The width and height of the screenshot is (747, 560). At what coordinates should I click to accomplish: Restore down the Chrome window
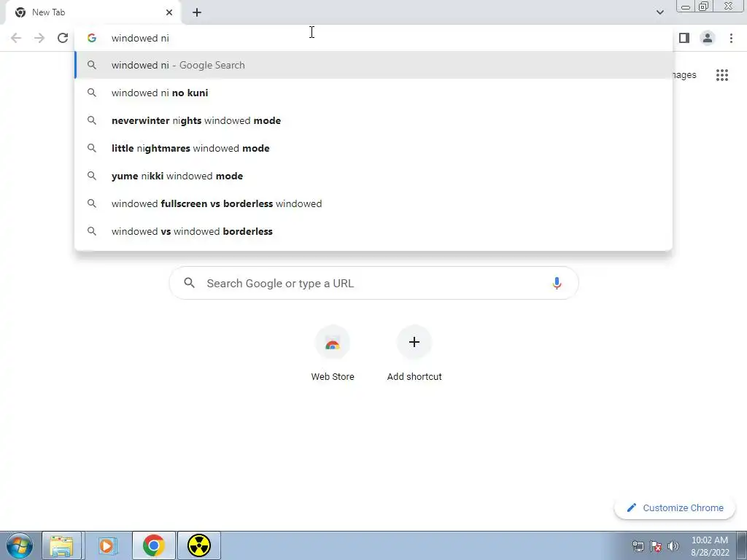703,6
